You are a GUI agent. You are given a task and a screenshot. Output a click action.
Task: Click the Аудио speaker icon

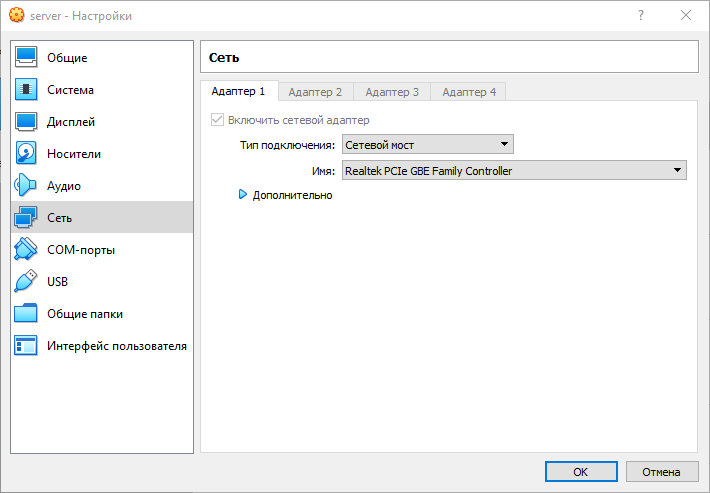(x=26, y=186)
